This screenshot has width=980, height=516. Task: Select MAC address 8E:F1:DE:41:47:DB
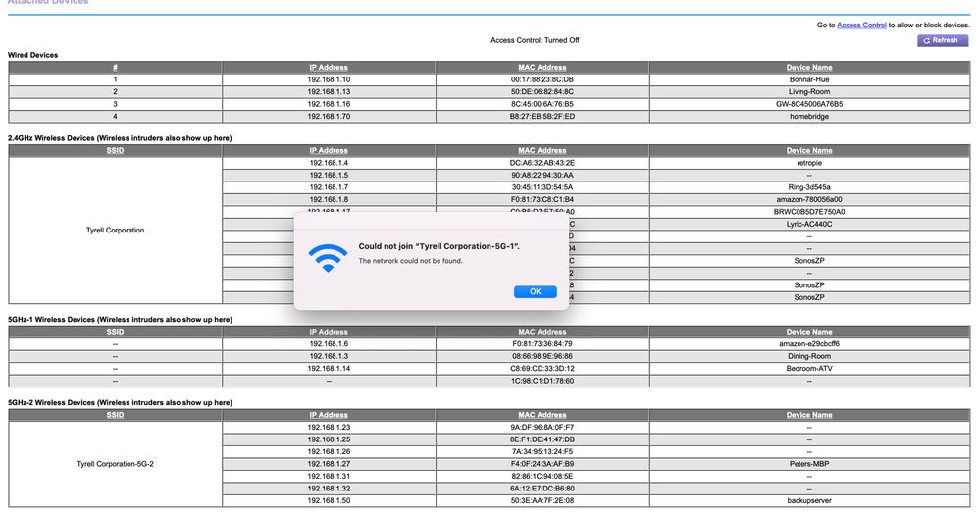[542, 439]
